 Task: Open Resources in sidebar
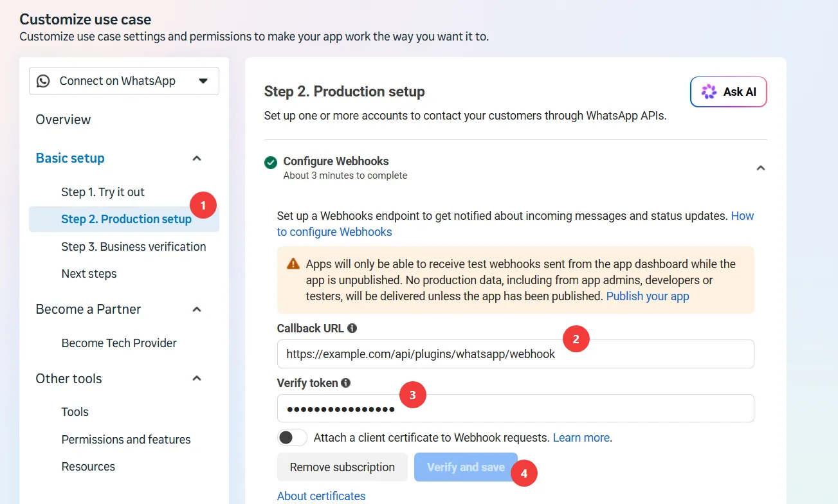click(88, 466)
